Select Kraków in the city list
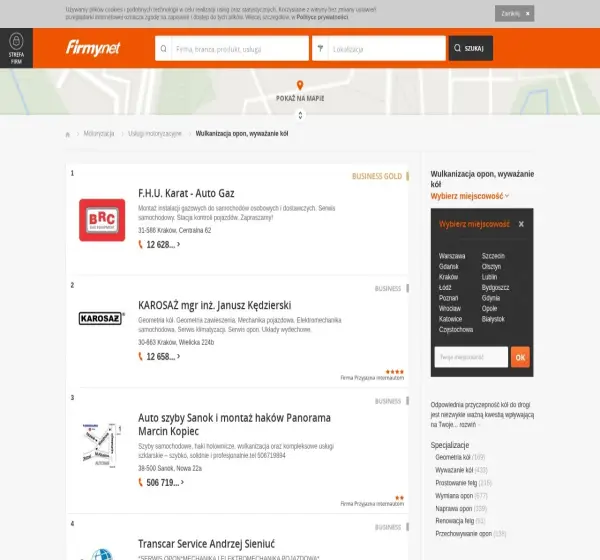Viewport: 600px width, 560px height. coord(448,277)
